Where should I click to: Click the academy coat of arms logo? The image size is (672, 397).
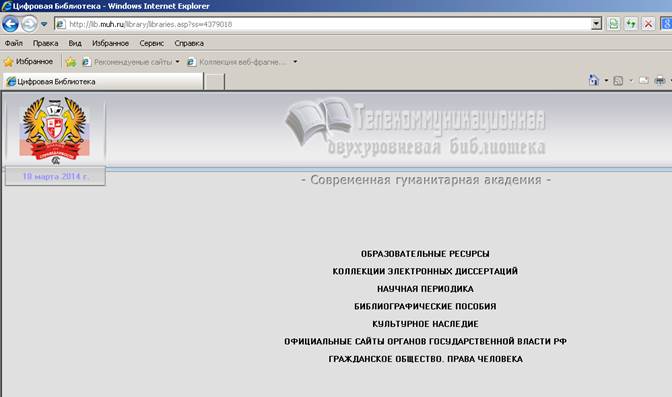click(55, 130)
